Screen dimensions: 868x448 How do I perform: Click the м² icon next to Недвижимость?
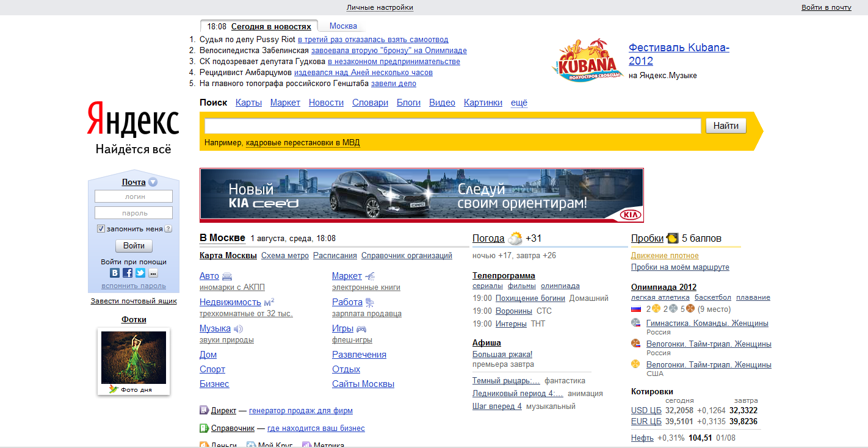269,302
